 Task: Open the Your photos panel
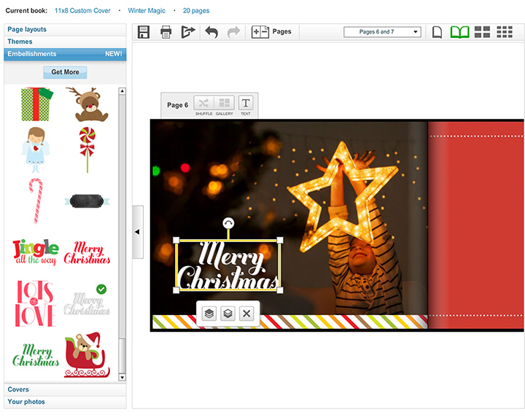65,402
